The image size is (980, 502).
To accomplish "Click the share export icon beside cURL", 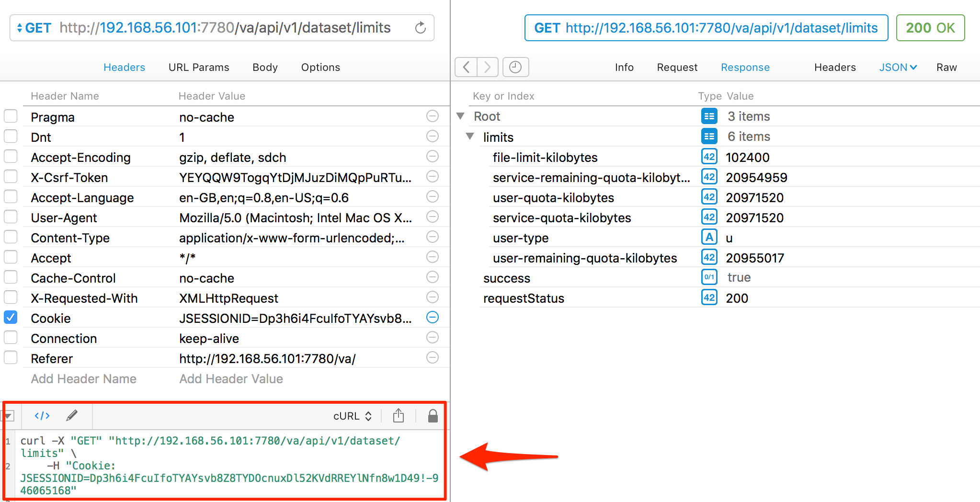I will (x=398, y=416).
